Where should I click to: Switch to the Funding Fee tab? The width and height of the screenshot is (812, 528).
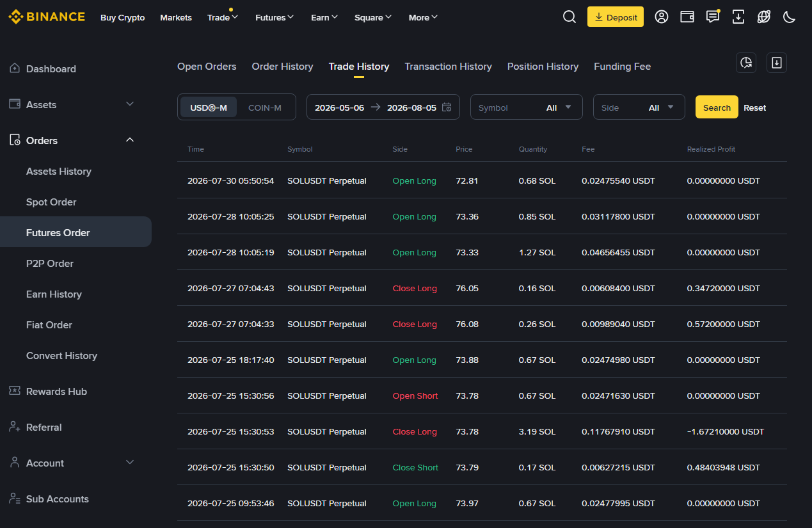coord(623,67)
